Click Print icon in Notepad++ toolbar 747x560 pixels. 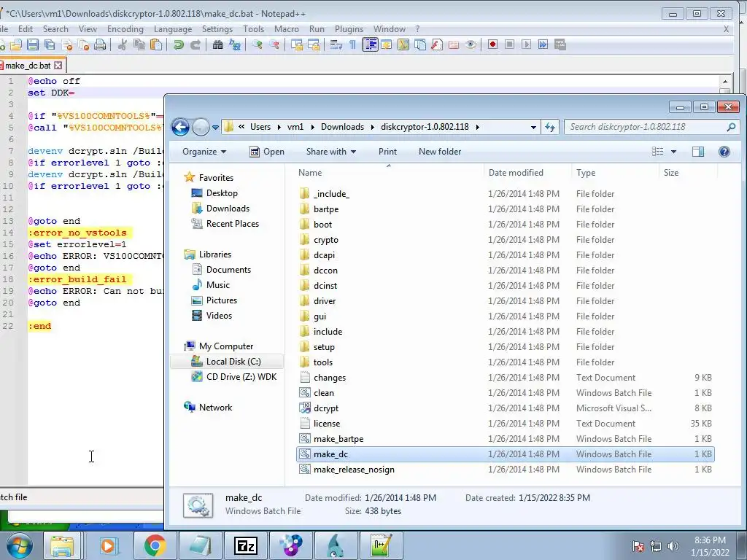point(100,44)
